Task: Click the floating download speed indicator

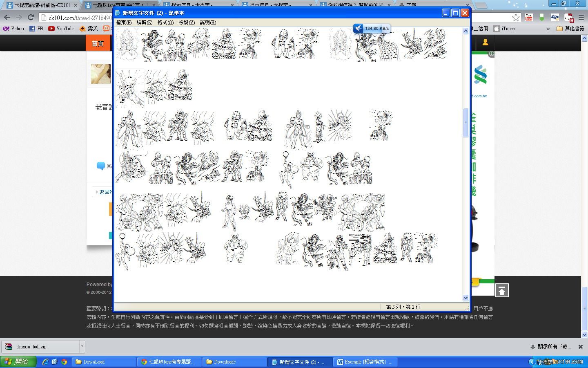Action: click(372, 28)
